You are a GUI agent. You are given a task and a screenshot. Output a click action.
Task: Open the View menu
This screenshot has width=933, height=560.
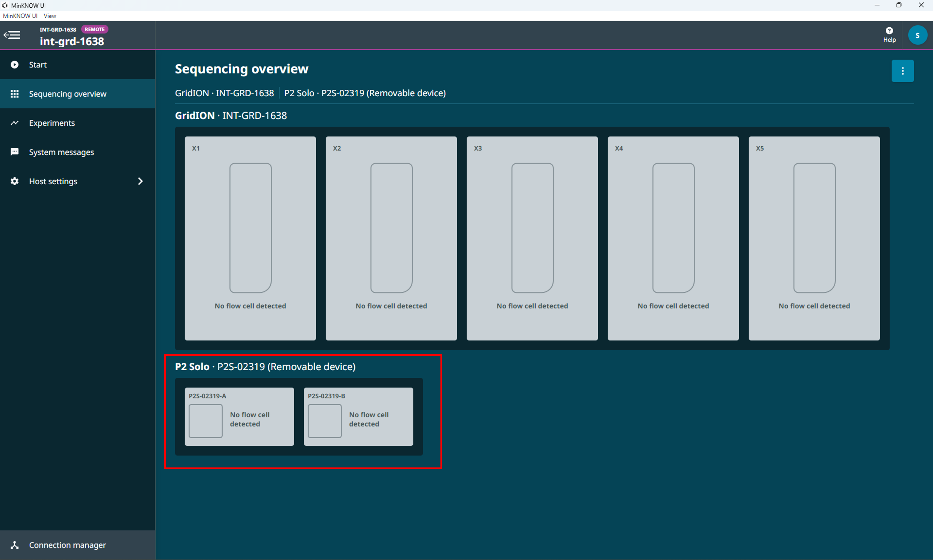(x=49, y=16)
